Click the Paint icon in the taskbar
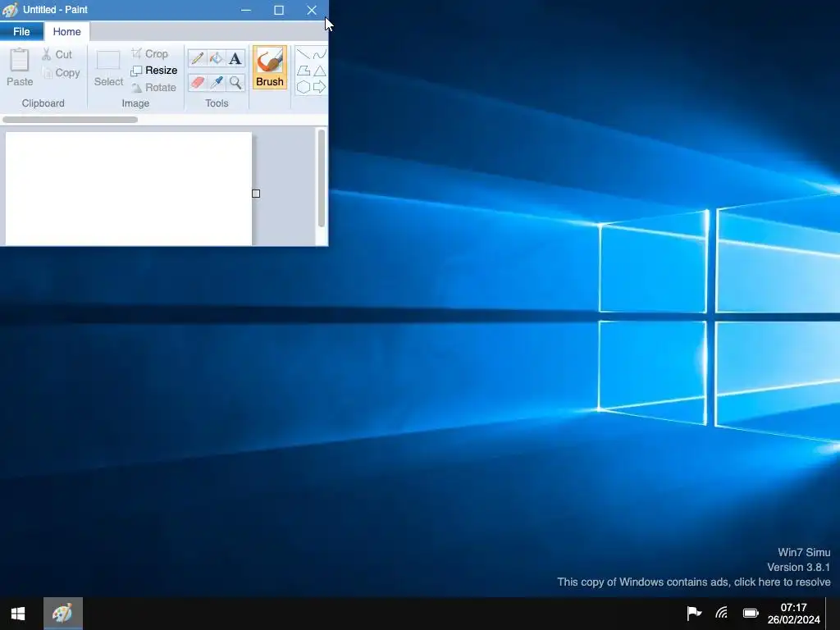Image resolution: width=840 pixels, height=630 pixels. point(62,614)
